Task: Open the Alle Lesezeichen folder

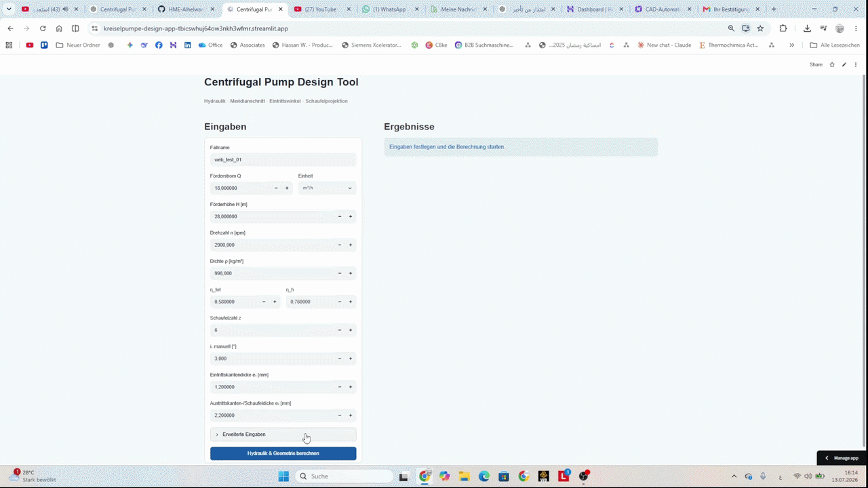Action: click(835, 45)
